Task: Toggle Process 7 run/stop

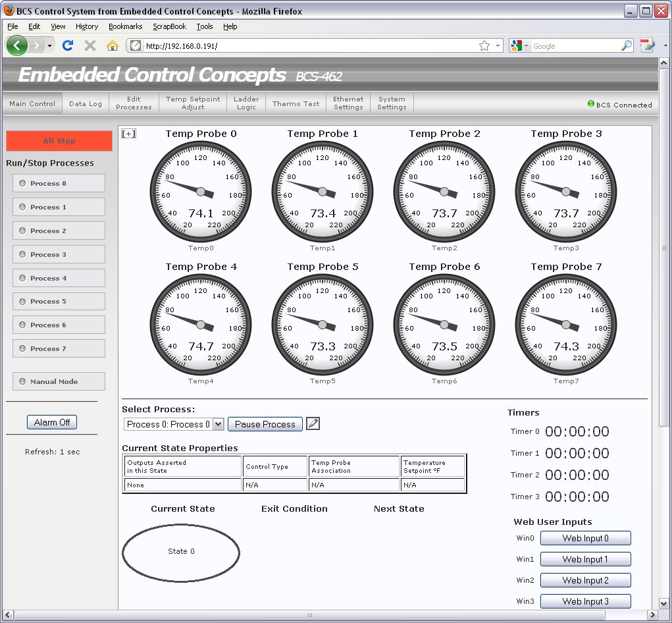Action: click(59, 348)
